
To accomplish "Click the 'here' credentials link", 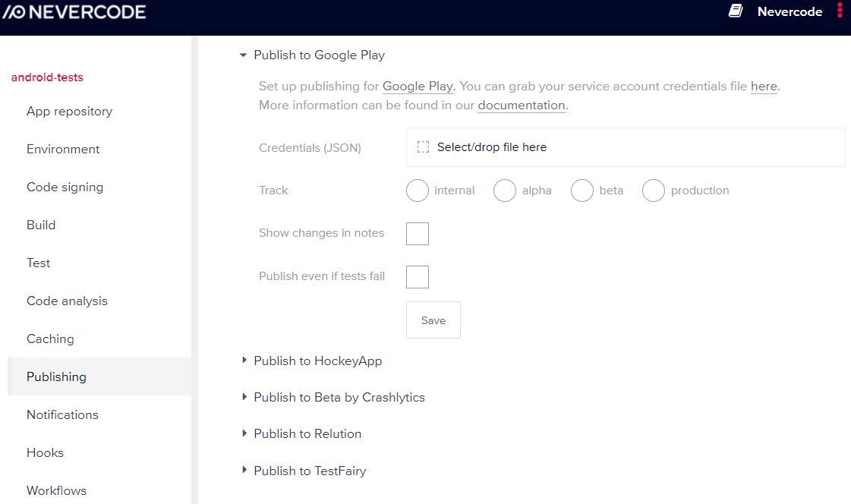I will pos(764,87).
